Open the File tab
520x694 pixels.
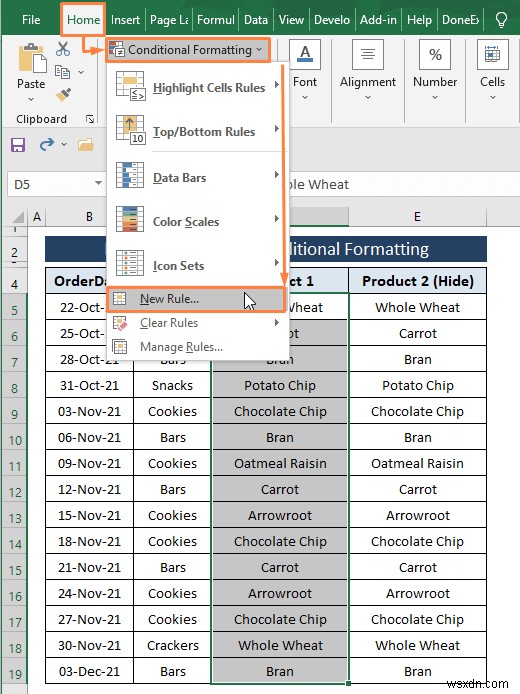tap(31, 20)
